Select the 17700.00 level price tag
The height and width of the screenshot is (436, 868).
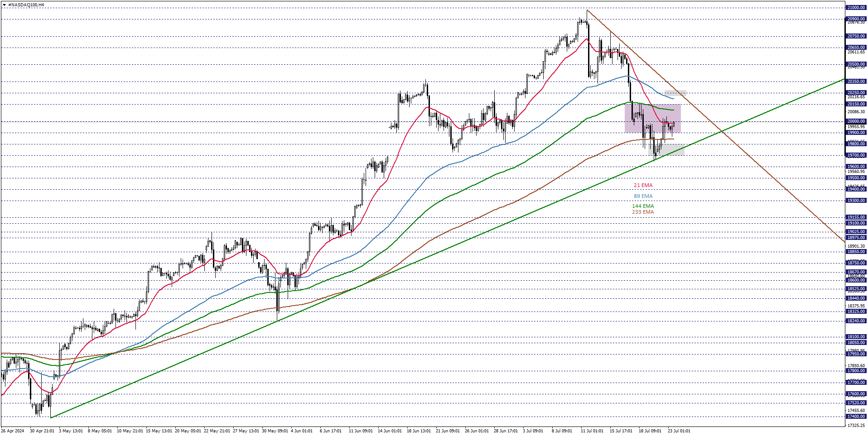click(x=856, y=383)
